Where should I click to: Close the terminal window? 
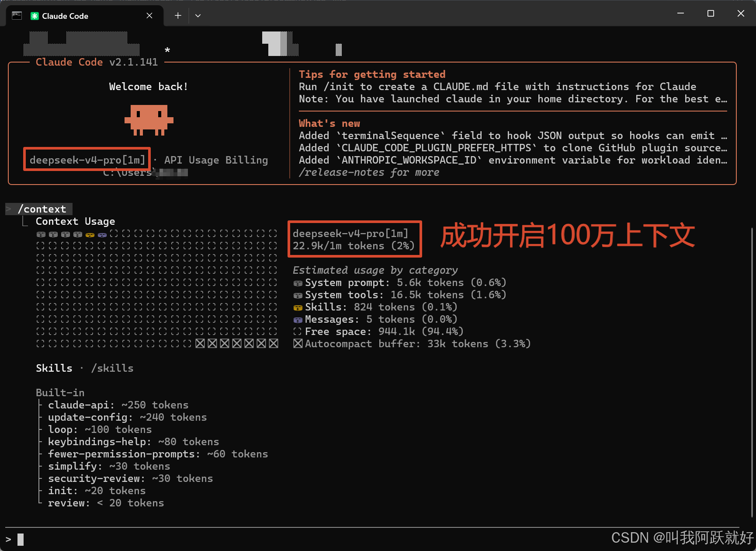pos(741,14)
